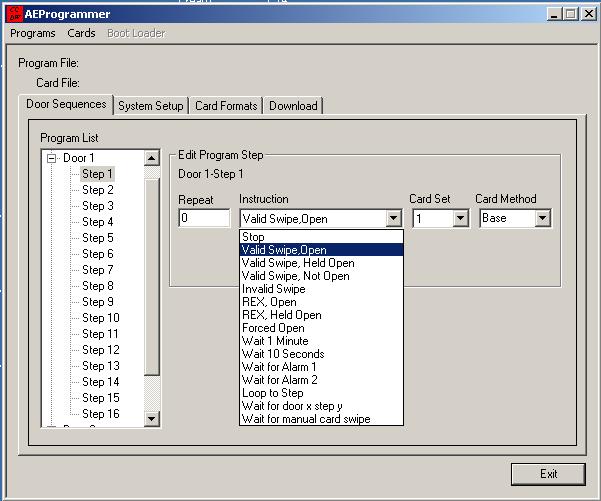
Task: Click the AEProgrammer title bar app icon
Action: [x=15, y=14]
